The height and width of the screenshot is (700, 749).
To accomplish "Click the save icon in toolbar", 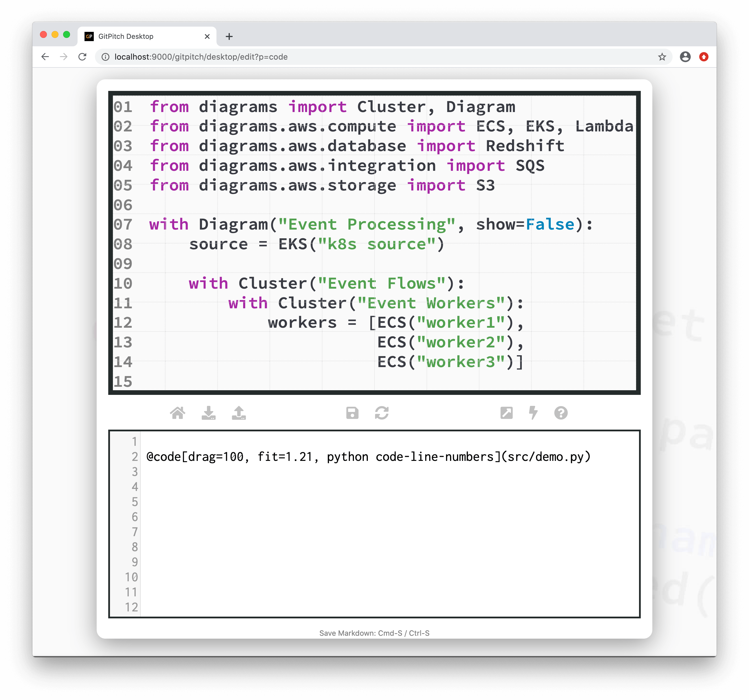I will pyautogui.click(x=352, y=413).
